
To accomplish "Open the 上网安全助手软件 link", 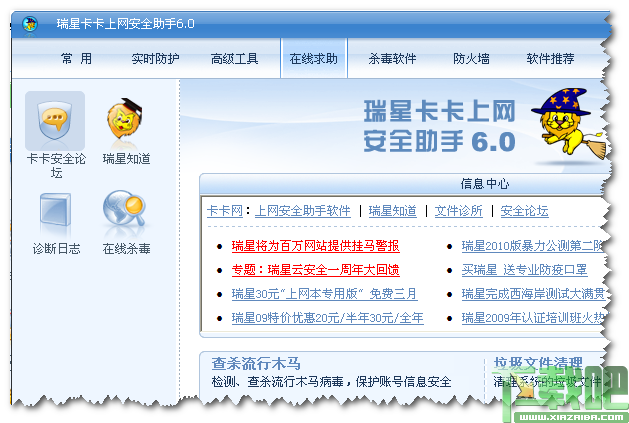I will click(303, 211).
